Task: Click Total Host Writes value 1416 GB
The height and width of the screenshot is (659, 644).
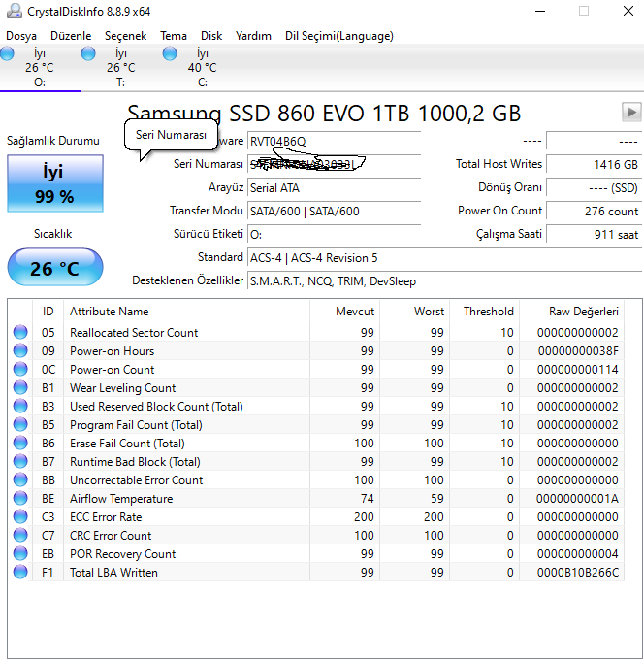Action: [594, 164]
